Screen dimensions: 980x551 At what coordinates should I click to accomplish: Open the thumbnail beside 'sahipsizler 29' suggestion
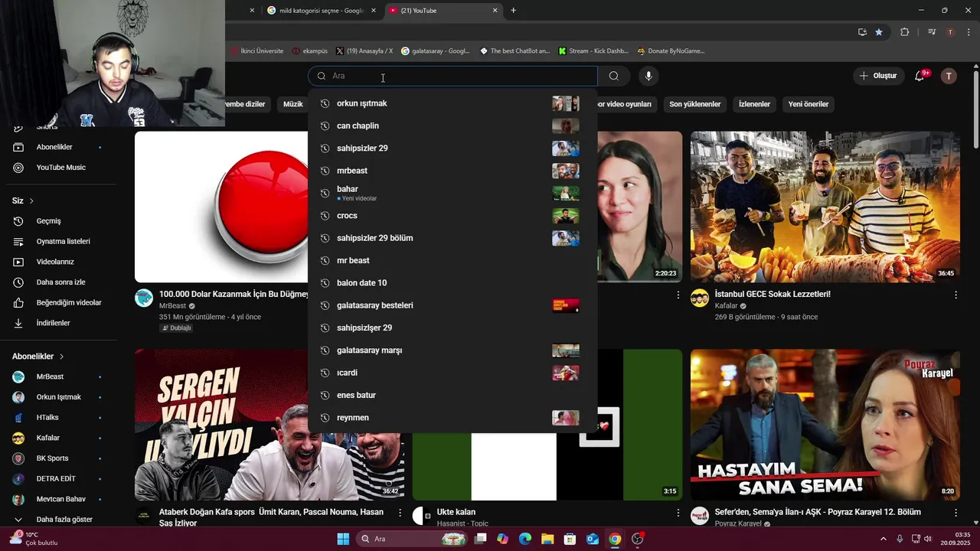click(x=566, y=148)
